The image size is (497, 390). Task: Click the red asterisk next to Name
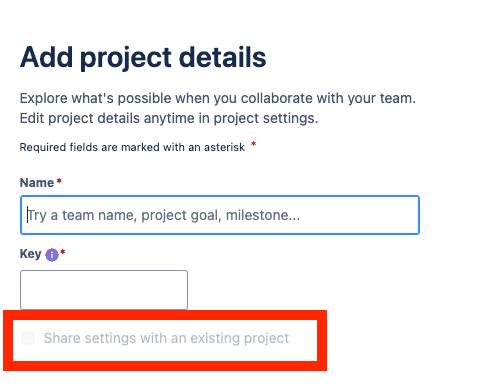(x=59, y=181)
